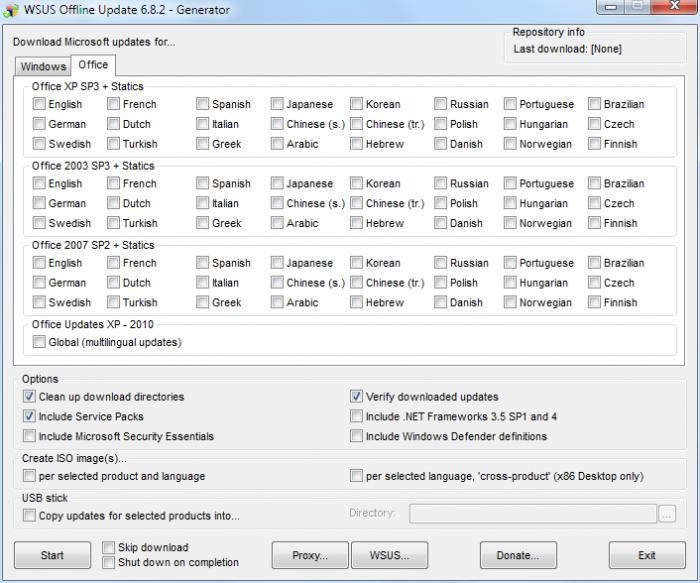
Task: Check Italian under Office 2007 SP2
Action: [x=203, y=283]
